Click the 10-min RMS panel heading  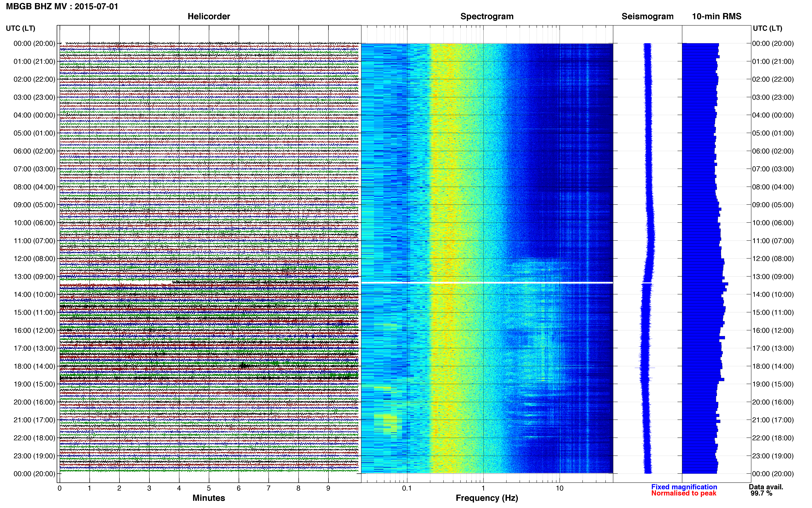(x=717, y=16)
